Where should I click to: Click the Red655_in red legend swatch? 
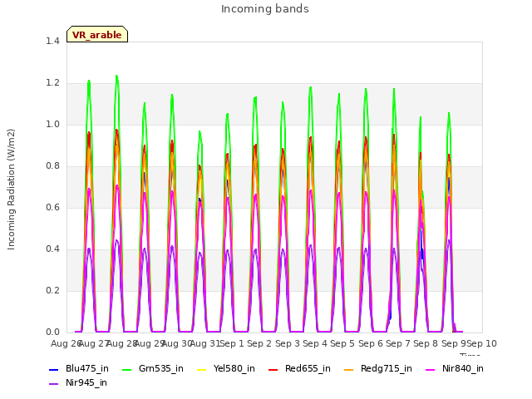[273, 369]
